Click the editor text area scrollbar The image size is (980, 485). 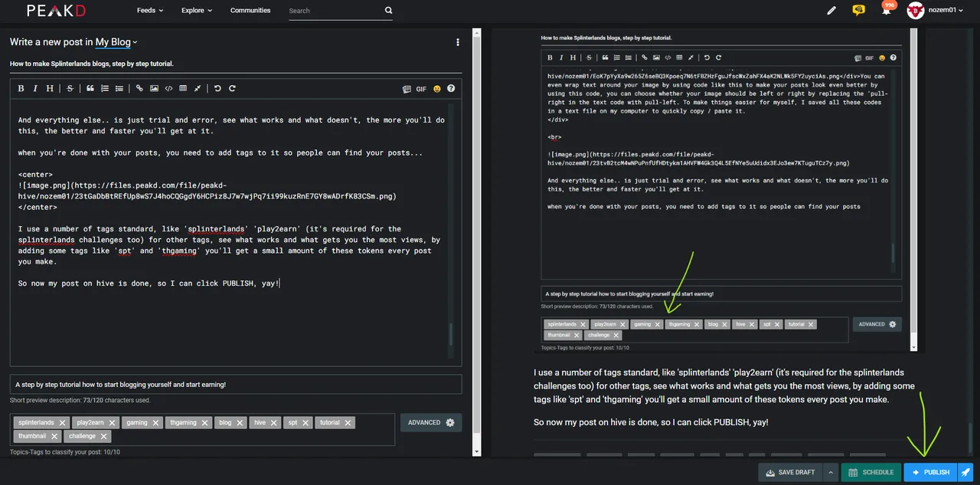[x=451, y=334]
